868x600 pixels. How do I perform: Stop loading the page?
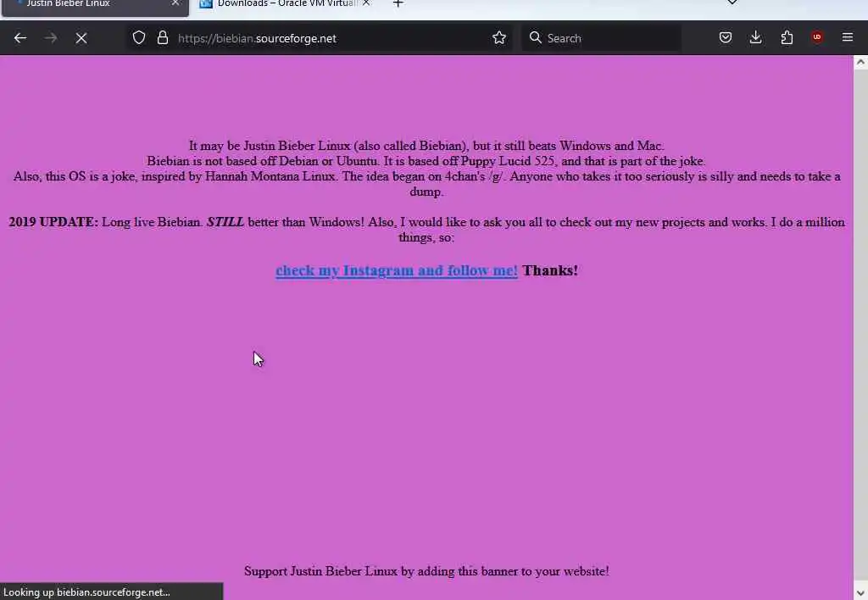pos(81,38)
